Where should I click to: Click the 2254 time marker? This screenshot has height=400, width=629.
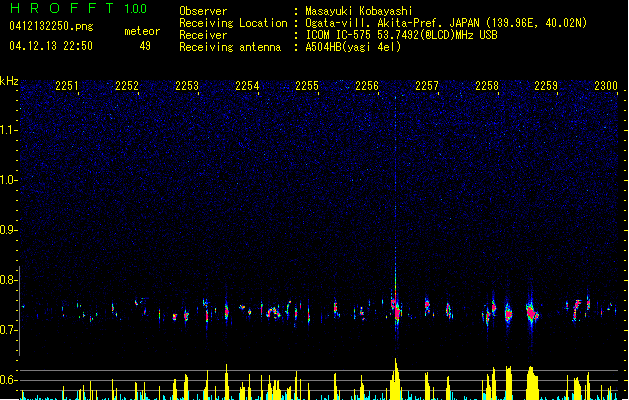click(x=247, y=85)
